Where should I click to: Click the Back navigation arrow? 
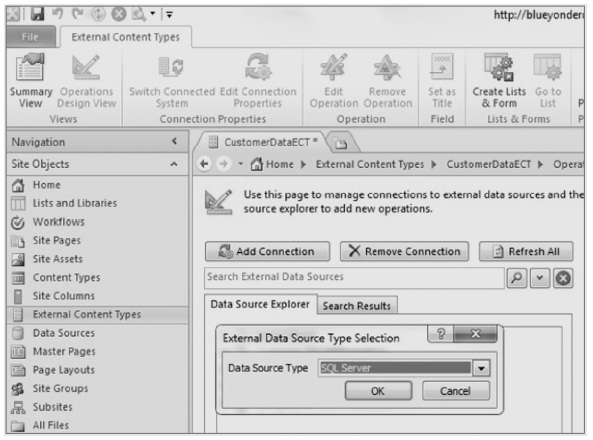pos(205,164)
